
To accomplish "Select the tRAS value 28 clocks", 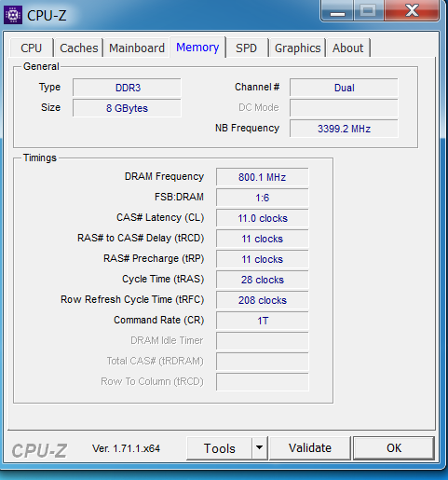I will (263, 280).
